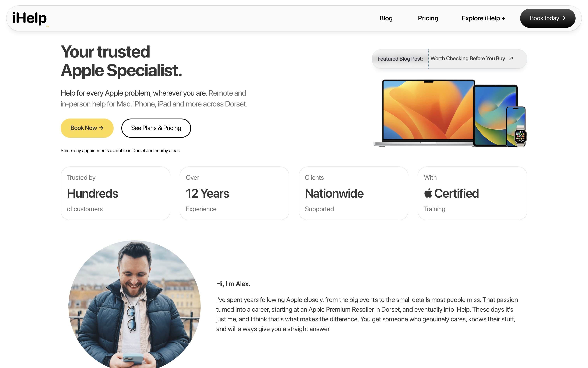The image size is (588, 368).
Task: Expand the Explore iHelp + menu
Action: coord(483,18)
